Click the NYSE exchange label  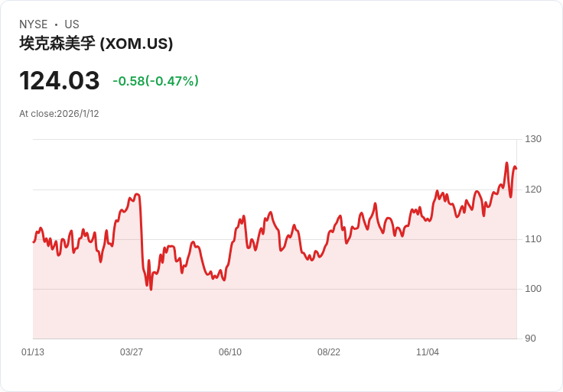click(x=34, y=24)
